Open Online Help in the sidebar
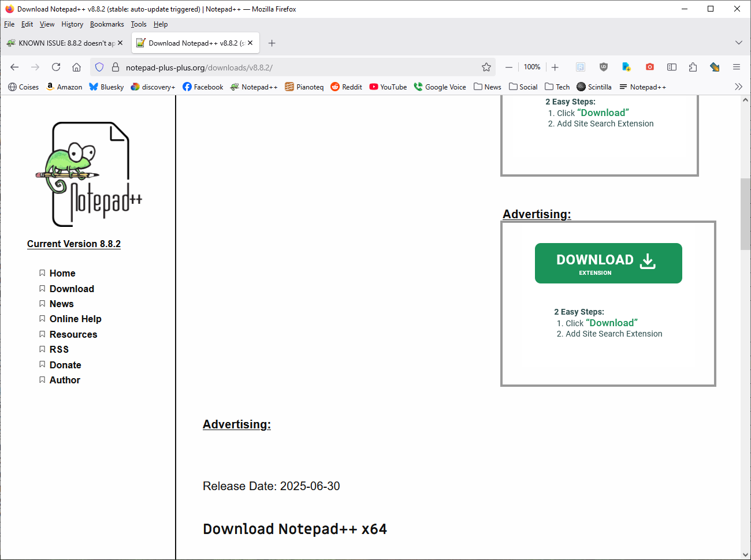This screenshot has width=751, height=560. click(75, 319)
